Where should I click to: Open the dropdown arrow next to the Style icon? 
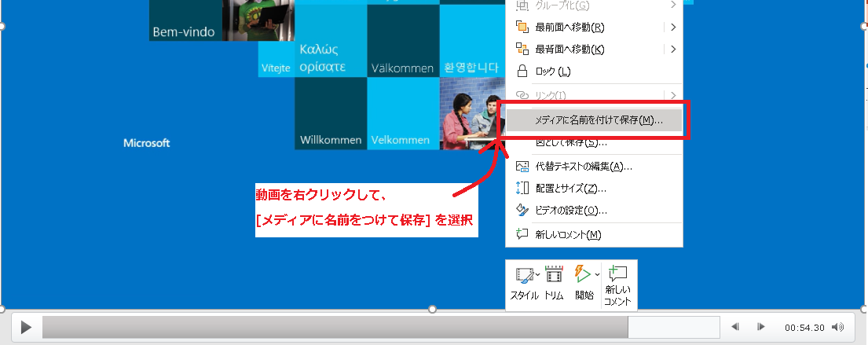[537, 274]
